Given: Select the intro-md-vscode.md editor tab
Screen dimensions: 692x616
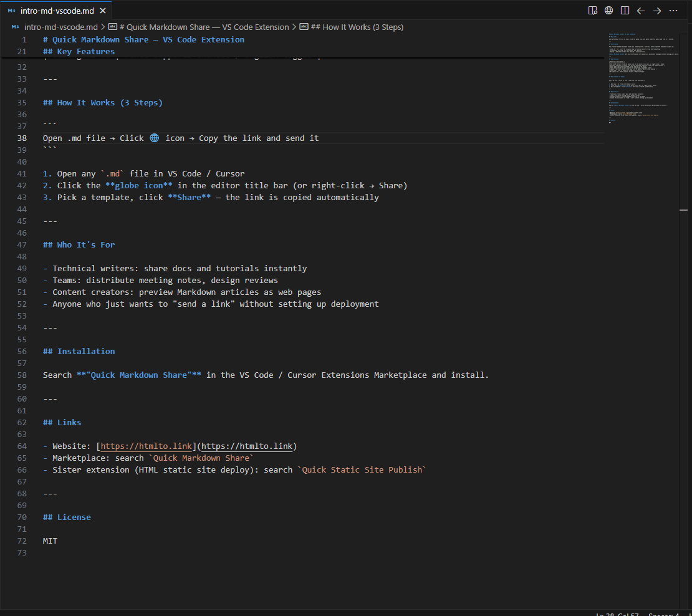Looking at the screenshot, I should pos(57,11).
